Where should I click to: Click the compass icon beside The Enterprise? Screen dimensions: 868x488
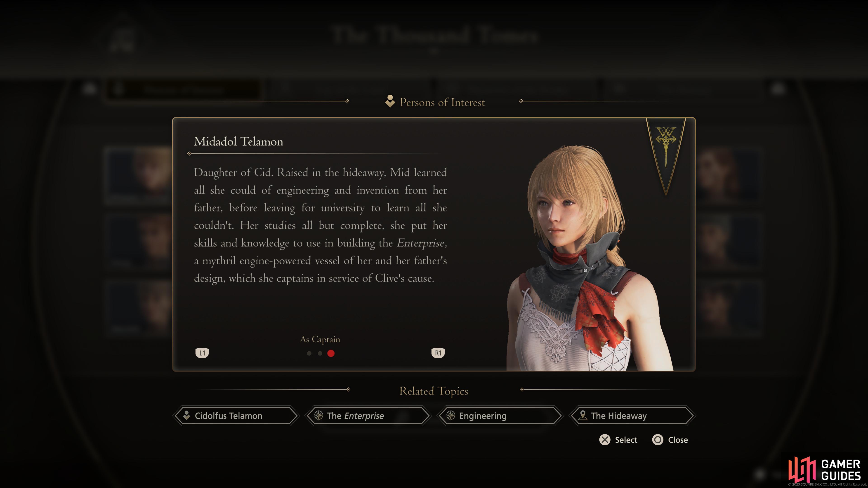tap(318, 416)
